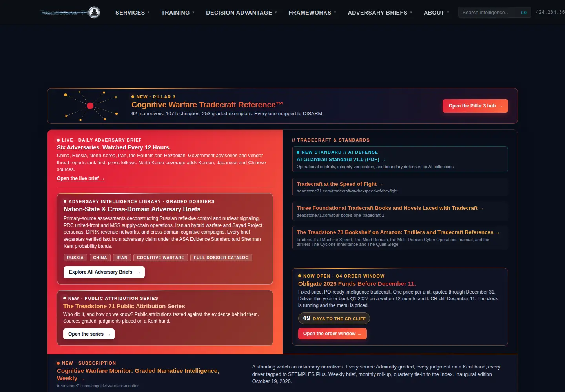Click the Obligate 2026 Funds heading
Screen dimensions: 565x392
click(x=357, y=284)
